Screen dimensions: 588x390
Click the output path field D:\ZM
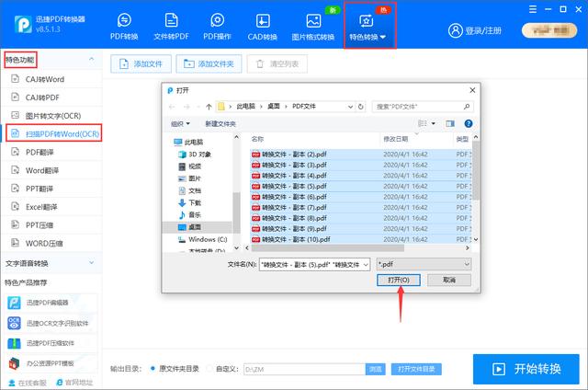[x=304, y=370]
